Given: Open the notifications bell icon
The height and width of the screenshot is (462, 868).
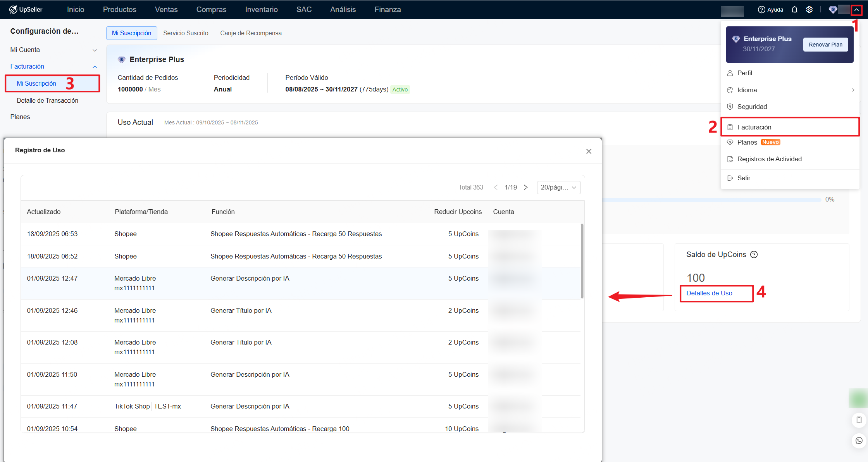Looking at the screenshot, I should click(x=794, y=9).
